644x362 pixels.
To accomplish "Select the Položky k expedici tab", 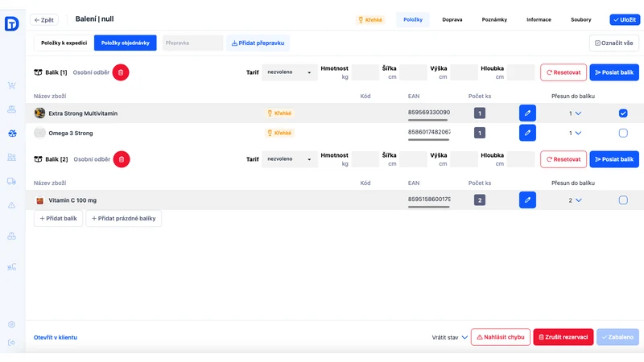I will click(x=64, y=43).
